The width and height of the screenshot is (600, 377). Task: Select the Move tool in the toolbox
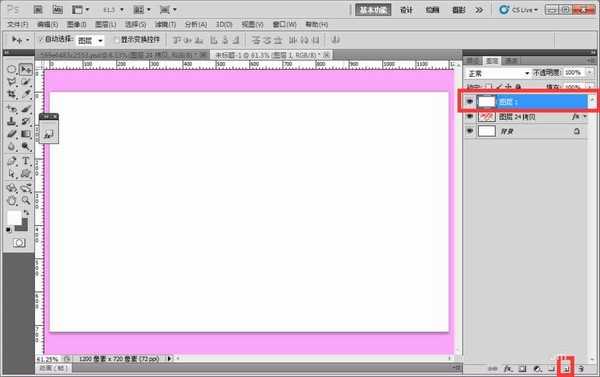pyautogui.click(x=26, y=69)
